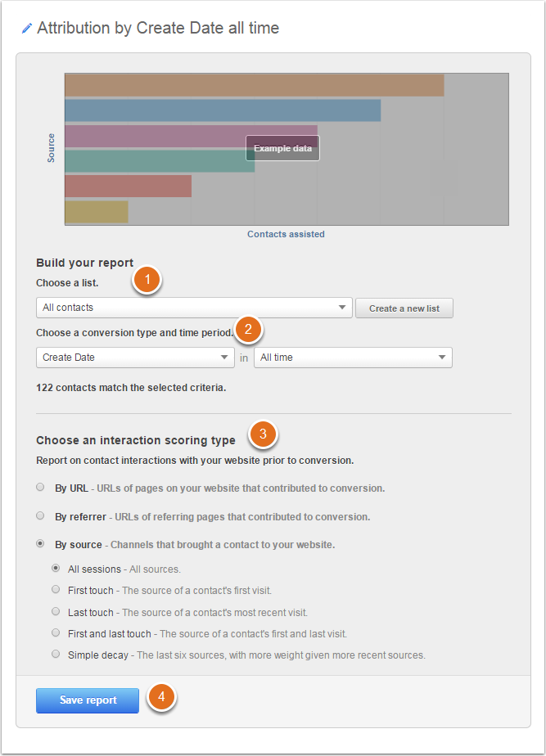
Task: Expand the Create Date conversion dropdown
Action: point(135,358)
